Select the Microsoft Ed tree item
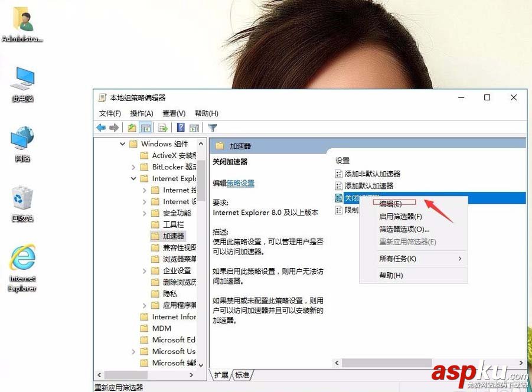Viewport: 532px width, 392px height. pos(174,340)
